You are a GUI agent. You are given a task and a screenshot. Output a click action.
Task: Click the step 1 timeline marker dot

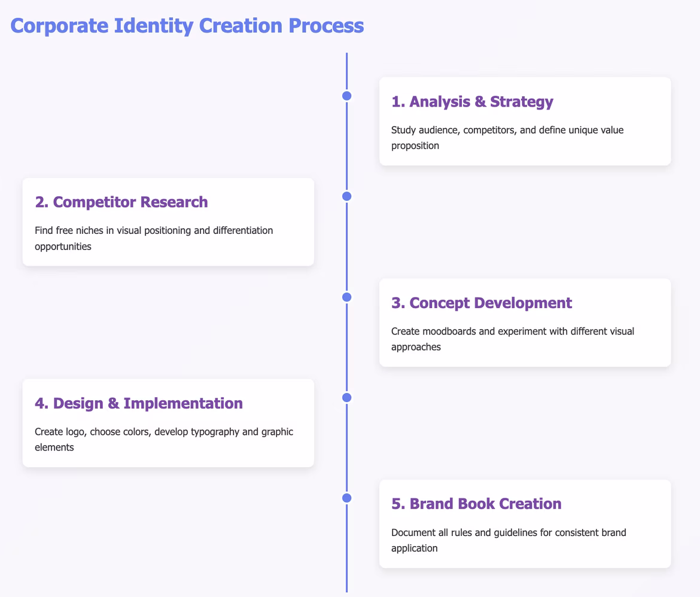(x=346, y=96)
